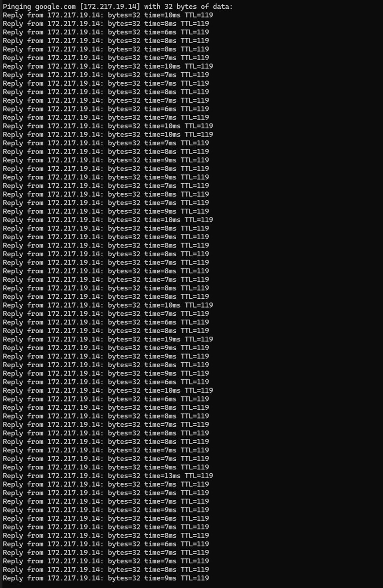Click TTL=119 on the last reply line

pyautogui.click(x=195, y=578)
